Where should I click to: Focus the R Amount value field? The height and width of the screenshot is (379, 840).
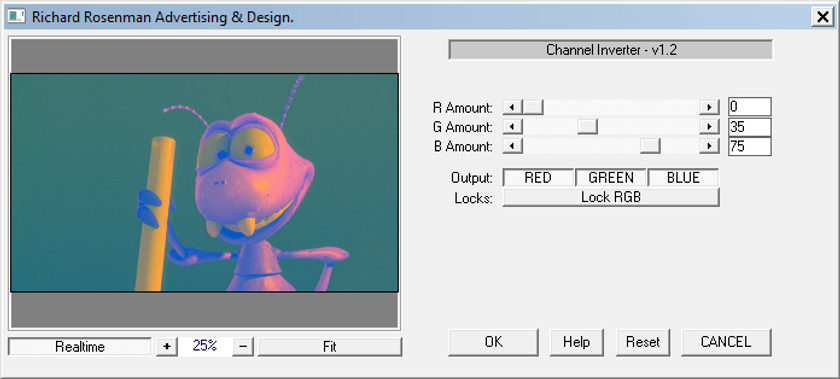tap(749, 107)
